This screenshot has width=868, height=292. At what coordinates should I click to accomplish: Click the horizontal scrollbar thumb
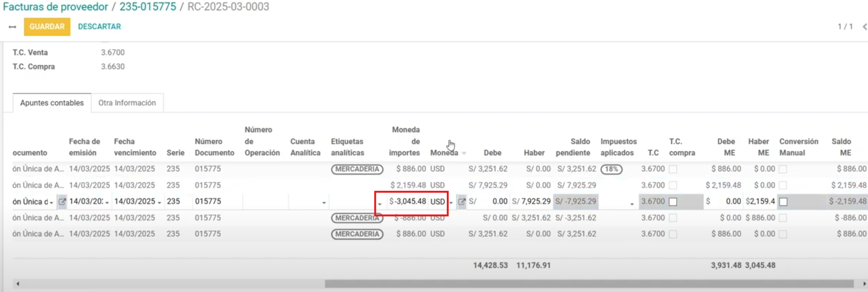click(589, 284)
